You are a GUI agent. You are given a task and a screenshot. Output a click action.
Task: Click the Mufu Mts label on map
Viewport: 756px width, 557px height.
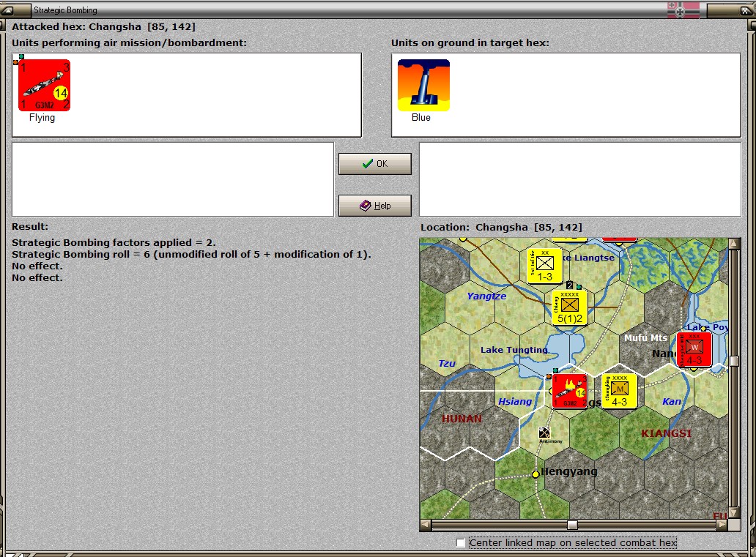point(645,337)
